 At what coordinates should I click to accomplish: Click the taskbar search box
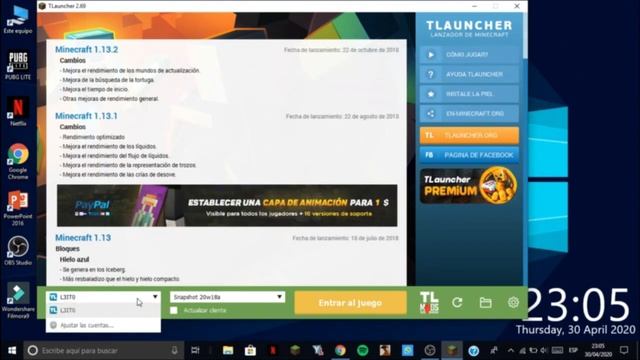coord(104,350)
